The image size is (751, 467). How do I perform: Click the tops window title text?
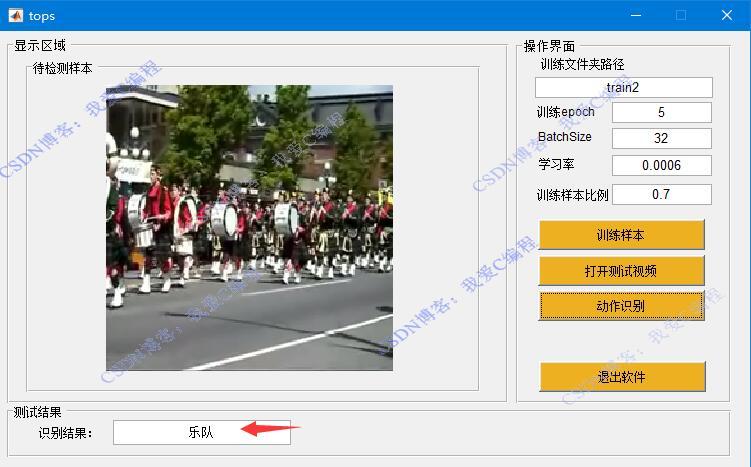coord(42,16)
